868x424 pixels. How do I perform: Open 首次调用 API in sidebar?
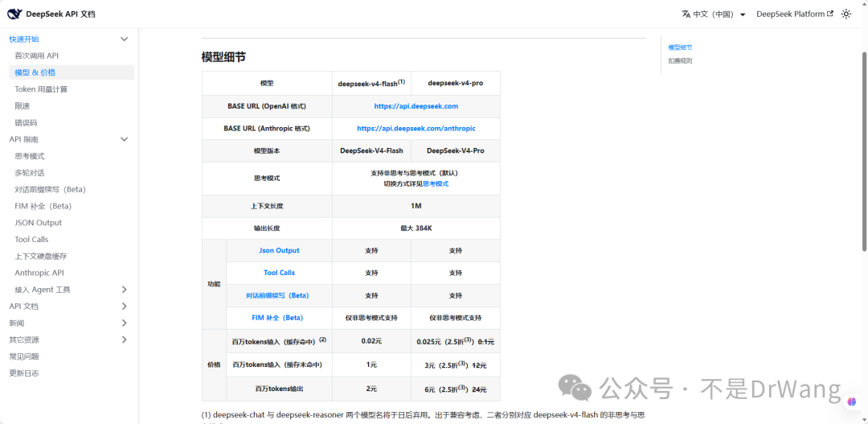36,56
